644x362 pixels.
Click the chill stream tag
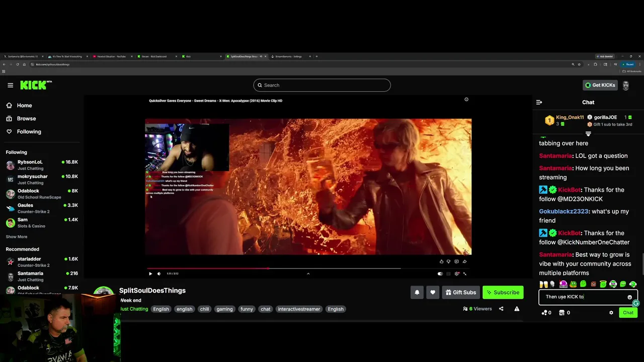(204, 309)
